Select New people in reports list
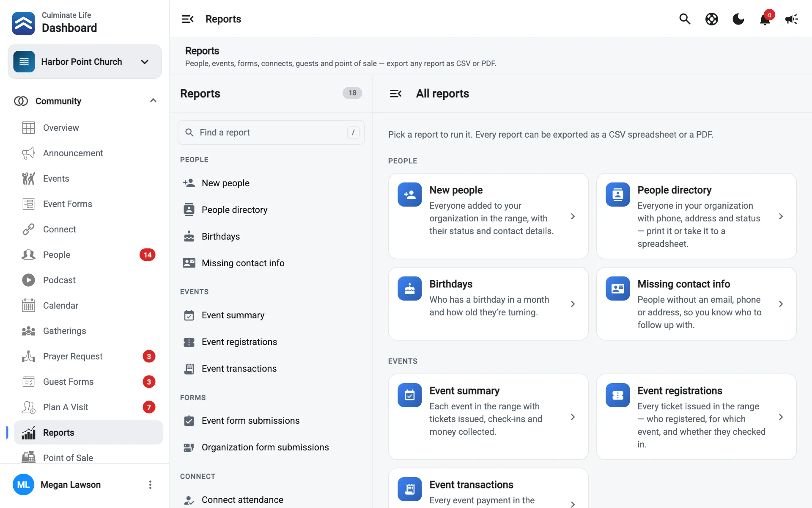Viewport: 812px width, 508px height. click(271, 183)
